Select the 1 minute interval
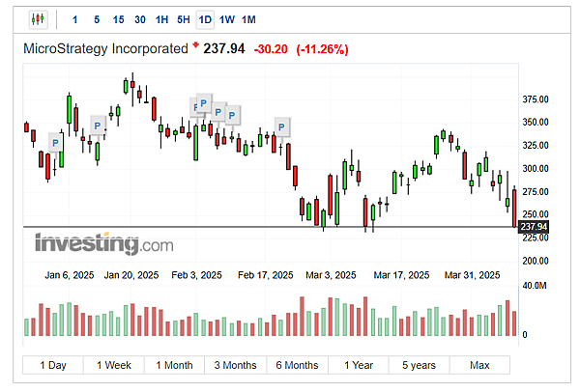 coord(74,19)
